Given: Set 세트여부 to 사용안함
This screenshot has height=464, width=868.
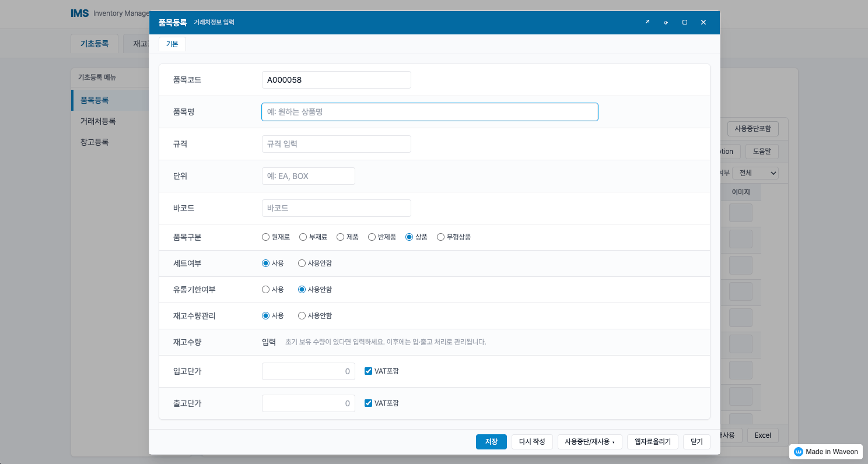Looking at the screenshot, I should [302, 263].
